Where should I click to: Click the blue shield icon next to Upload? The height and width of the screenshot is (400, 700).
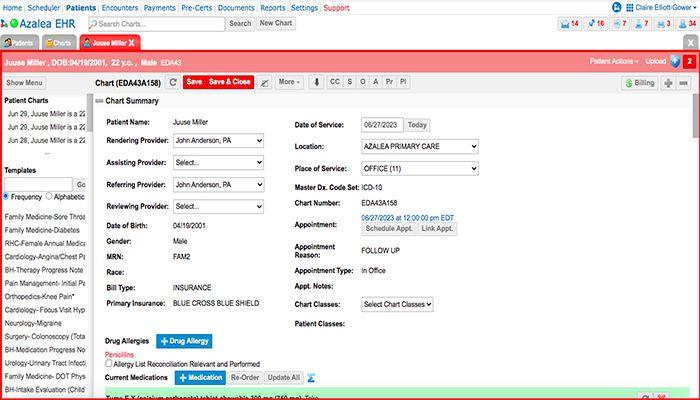[675, 62]
